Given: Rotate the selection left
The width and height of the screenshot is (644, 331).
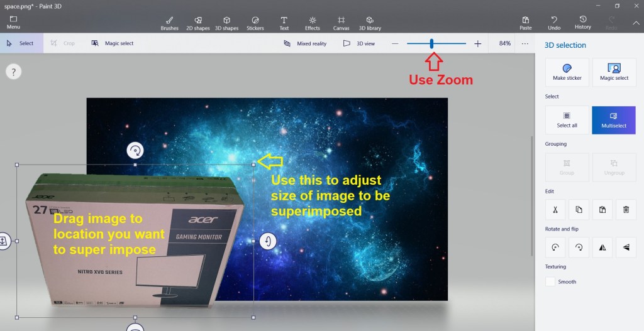Looking at the screenshot, I should pyautogui.click(x=555, y=247).
